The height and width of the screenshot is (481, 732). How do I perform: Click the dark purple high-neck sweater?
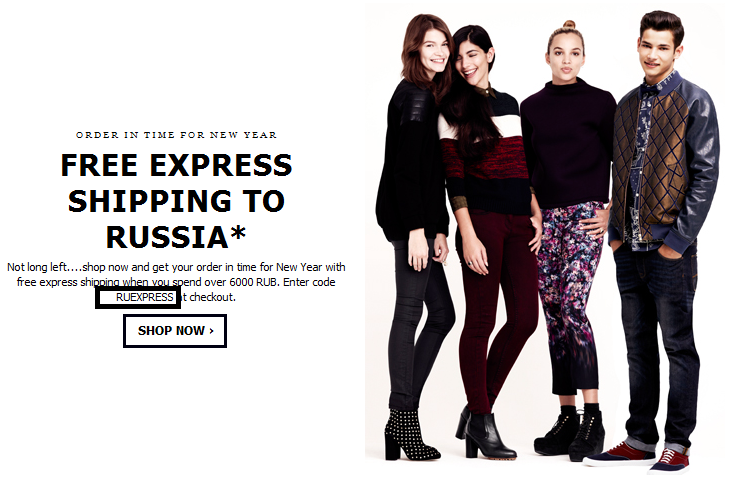tap(567, 142)
